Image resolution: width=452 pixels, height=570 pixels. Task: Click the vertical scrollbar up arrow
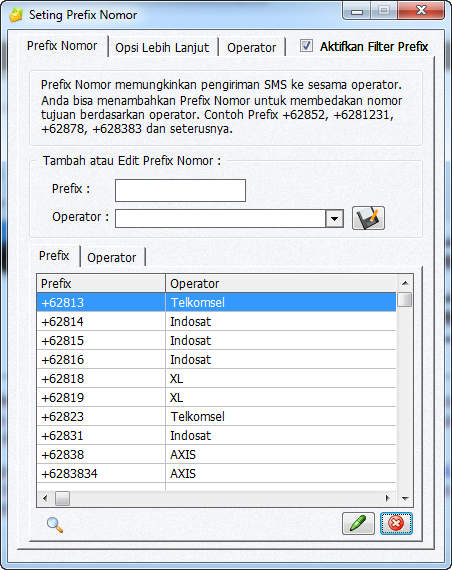coord(405,283)
